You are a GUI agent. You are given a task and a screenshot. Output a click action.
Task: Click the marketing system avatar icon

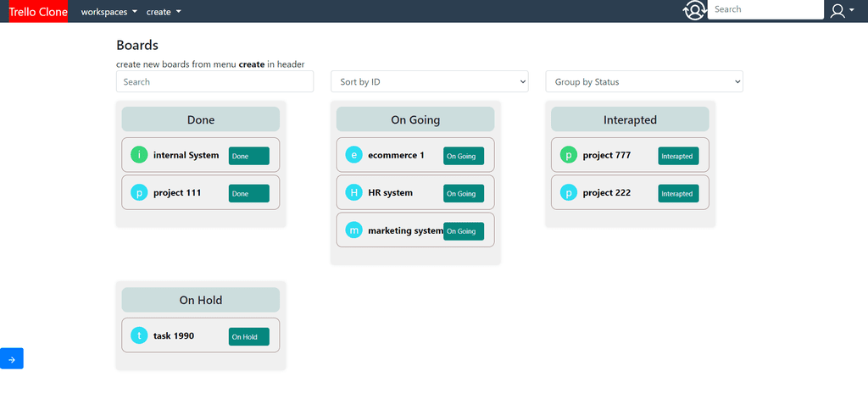point(353,230)
